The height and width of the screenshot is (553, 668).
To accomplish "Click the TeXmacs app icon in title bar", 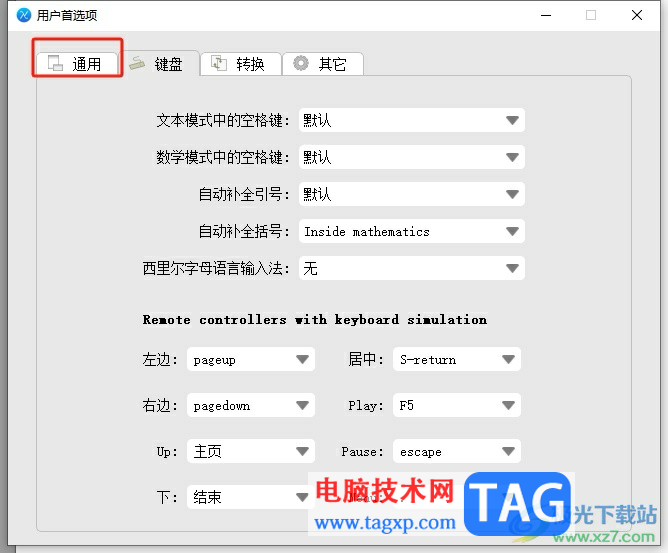I will click(x=24, y=15).
